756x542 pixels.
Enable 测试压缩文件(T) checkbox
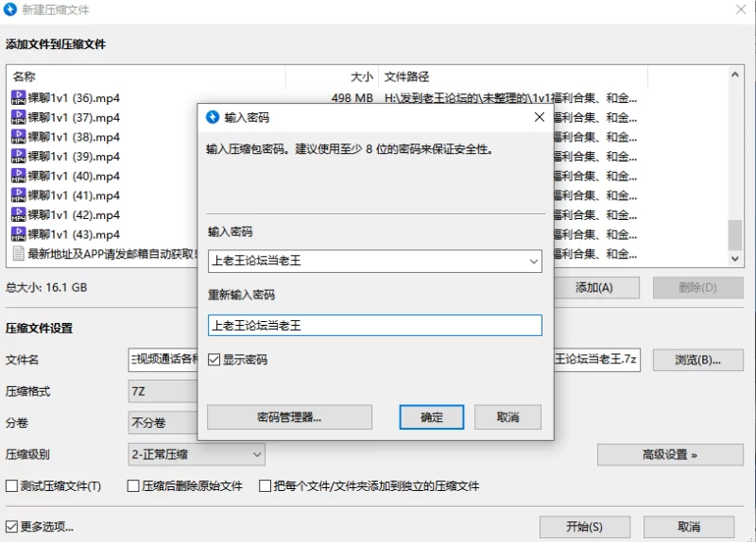click(11, 485)
